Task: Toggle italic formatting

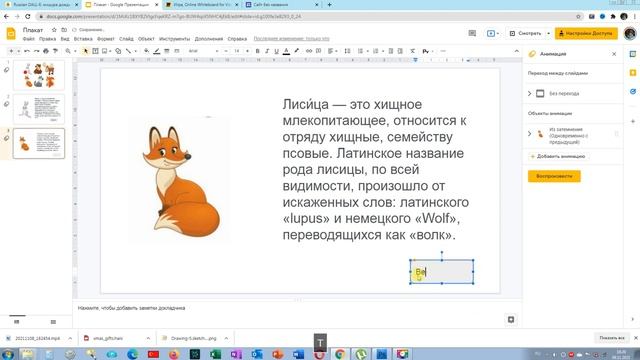Action: click(267, 51)
